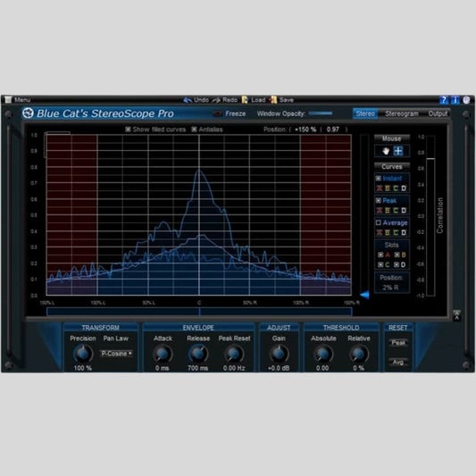Click the Blue Cat logo icon
This screenshot has height=476, width=476.
click(28, 113)
